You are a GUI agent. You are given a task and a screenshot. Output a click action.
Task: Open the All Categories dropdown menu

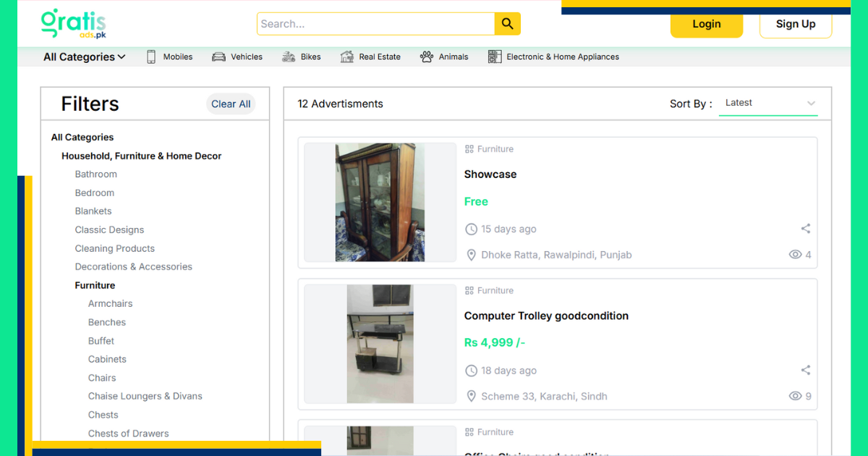[x=85, y=56]
